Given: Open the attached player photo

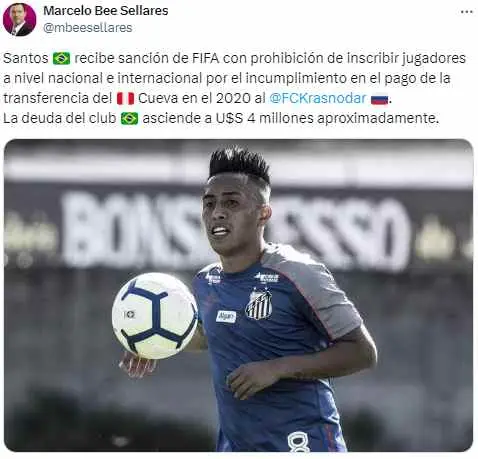Looking at the screenshot, I should (x=239, y=295).
